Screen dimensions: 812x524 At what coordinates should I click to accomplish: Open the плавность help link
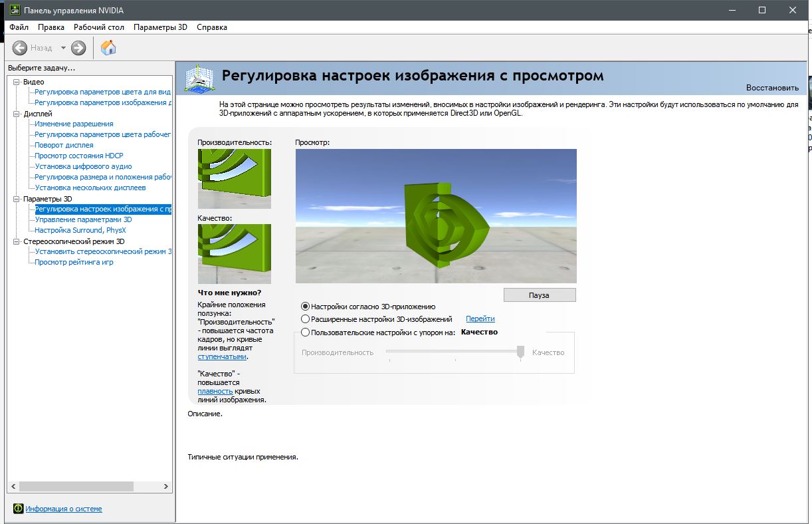pos(215,391)
